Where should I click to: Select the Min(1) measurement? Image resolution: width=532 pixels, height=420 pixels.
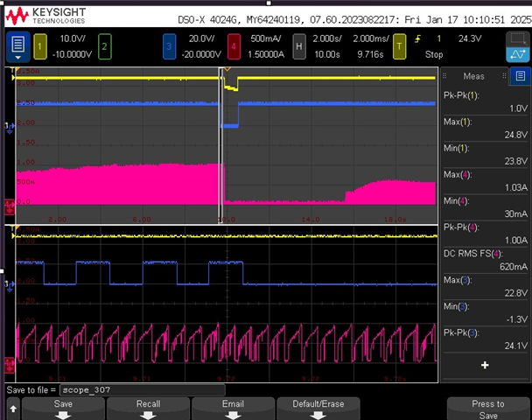485,154
